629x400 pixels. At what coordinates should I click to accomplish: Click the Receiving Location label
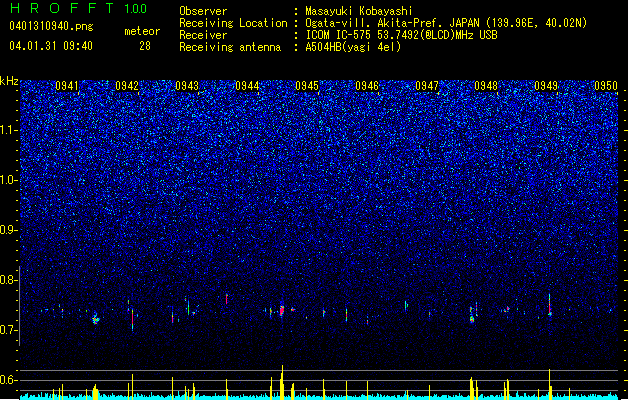click(x=233, y=23)
